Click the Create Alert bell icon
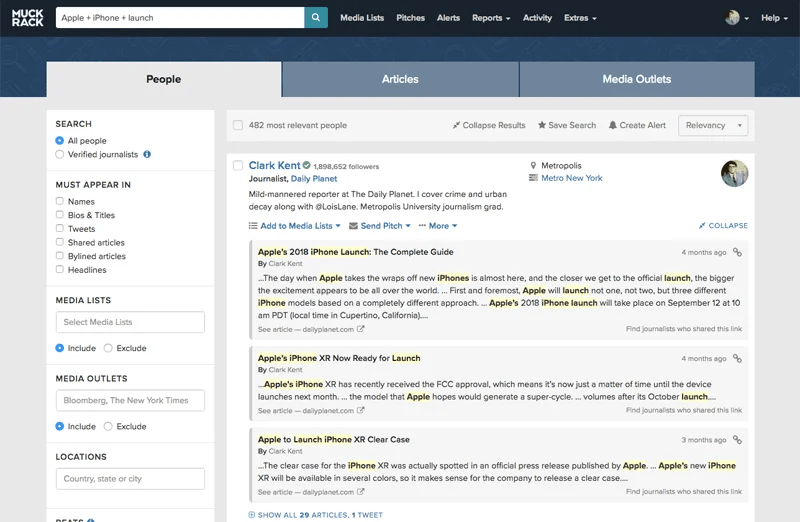800x522 pixels. (x=613, y=125)
